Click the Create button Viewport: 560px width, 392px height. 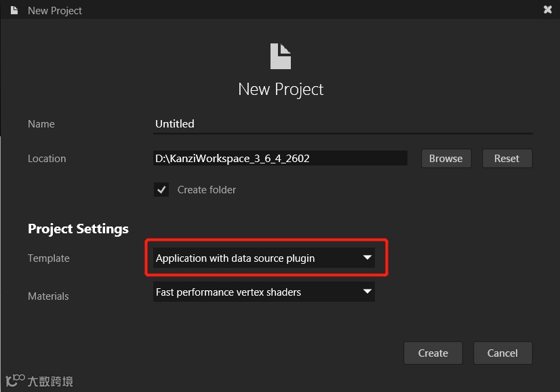[433, 353]
